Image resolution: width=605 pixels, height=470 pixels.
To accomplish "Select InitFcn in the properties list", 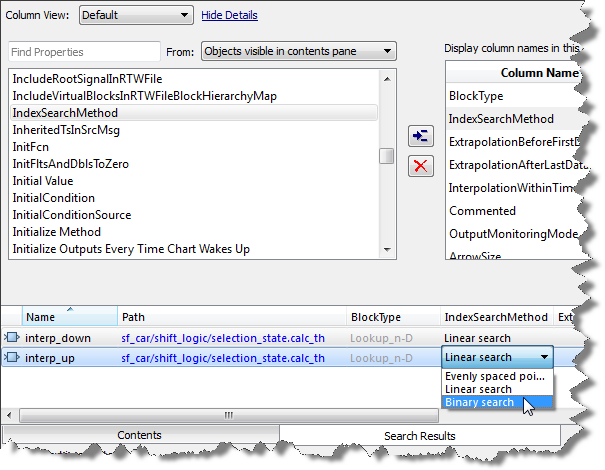I will point(32,147).
